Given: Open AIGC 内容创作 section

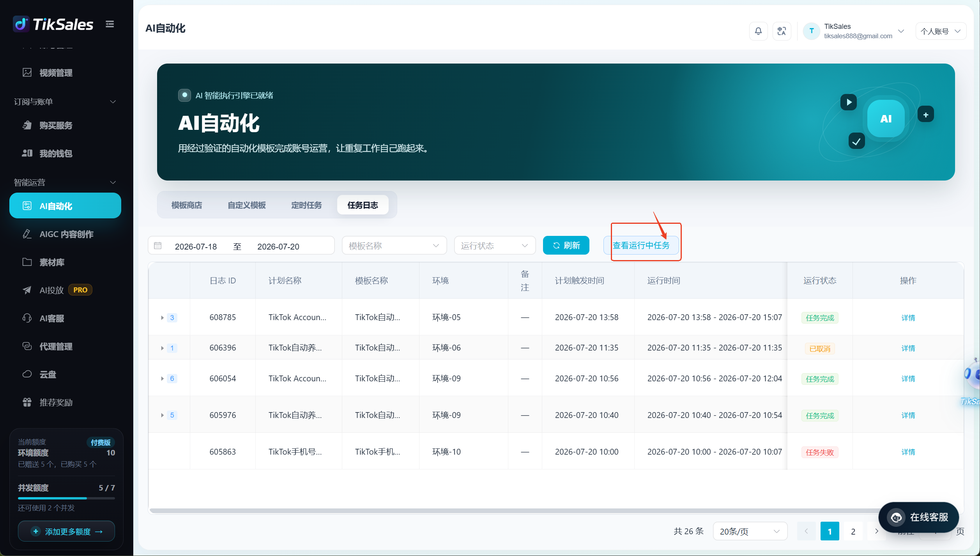Looking at the screenshot, I should click(x=65, y=234).
